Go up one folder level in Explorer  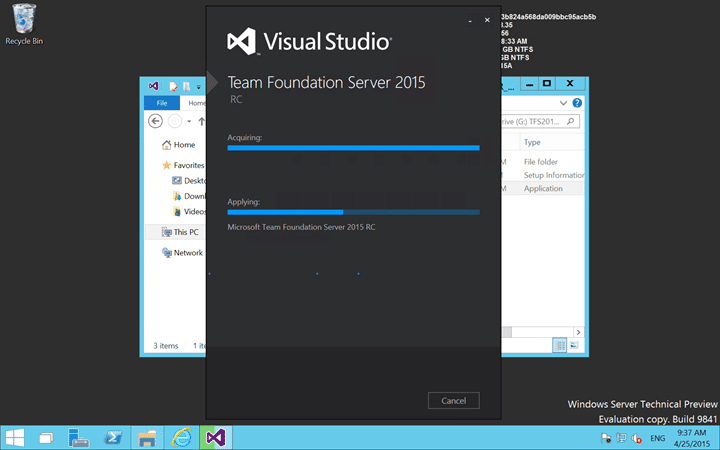click(x=201, y=121)
